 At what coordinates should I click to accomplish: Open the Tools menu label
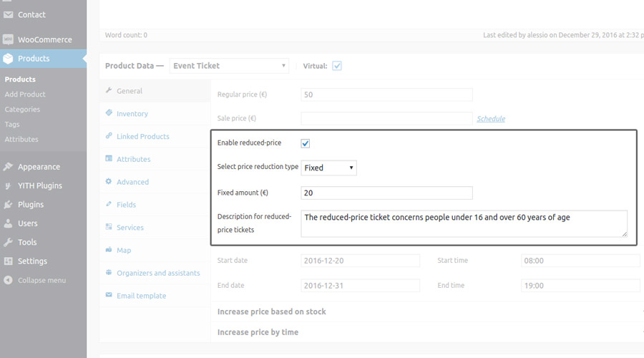[x=27, y=242]
